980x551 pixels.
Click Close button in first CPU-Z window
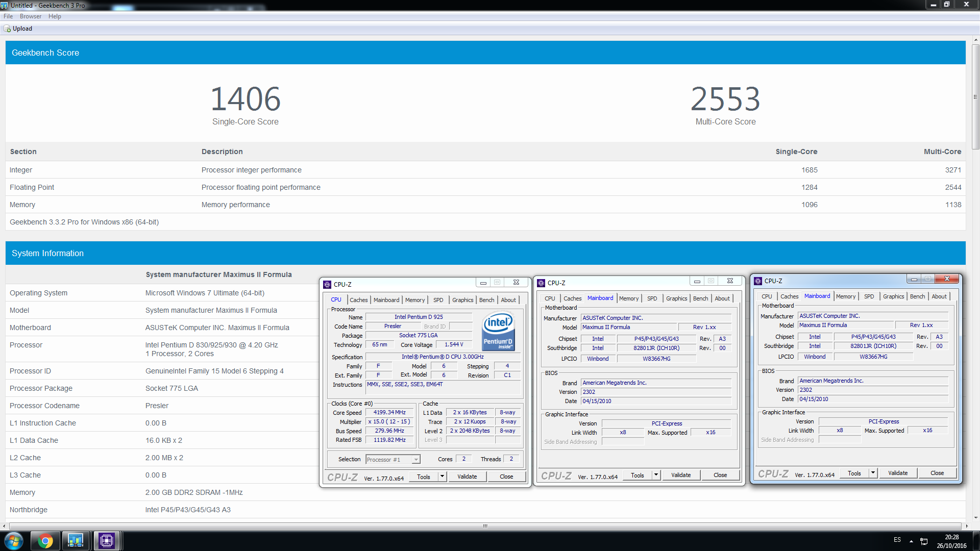click(x=507, y=477)
